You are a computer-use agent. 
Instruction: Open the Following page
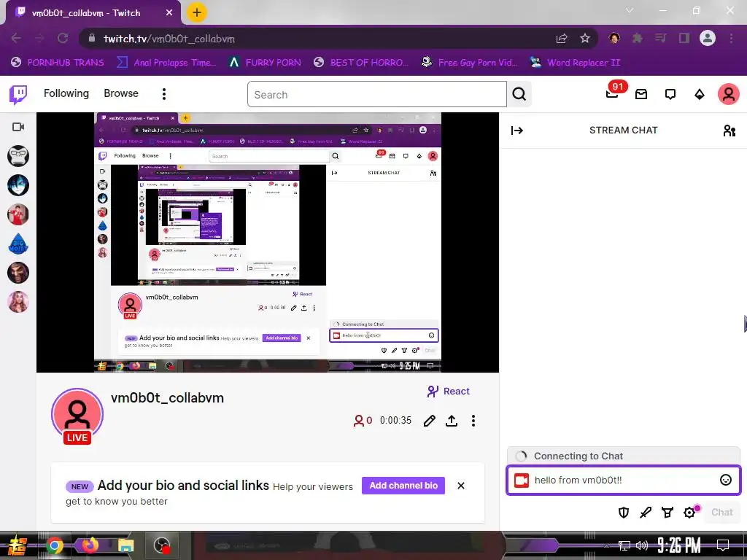[66, 93]
